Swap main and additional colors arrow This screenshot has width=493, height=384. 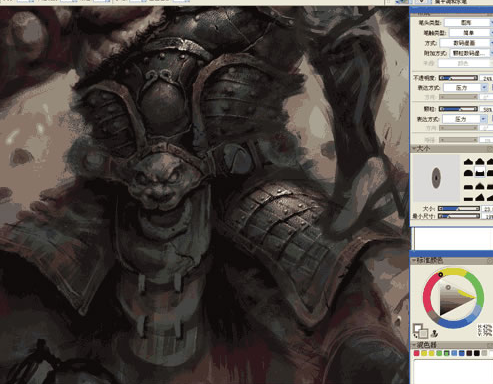(415, 336)
